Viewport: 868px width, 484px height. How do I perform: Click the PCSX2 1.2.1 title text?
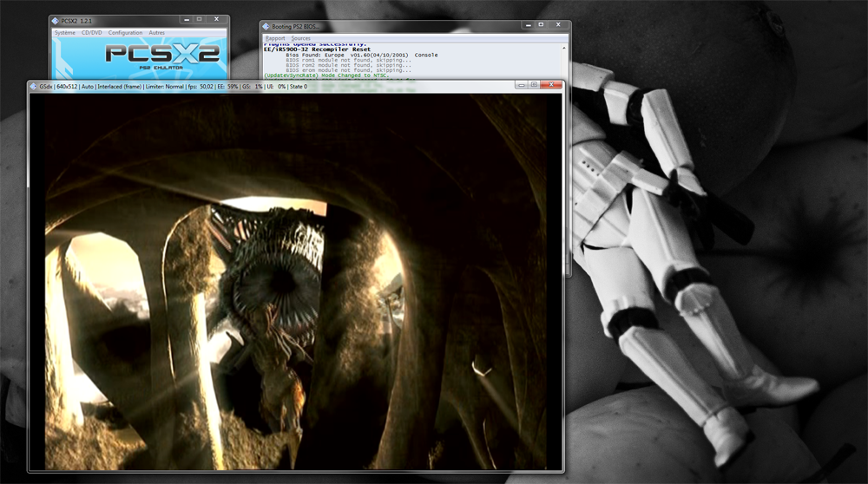pyautogui.click(x=76, y=21)
